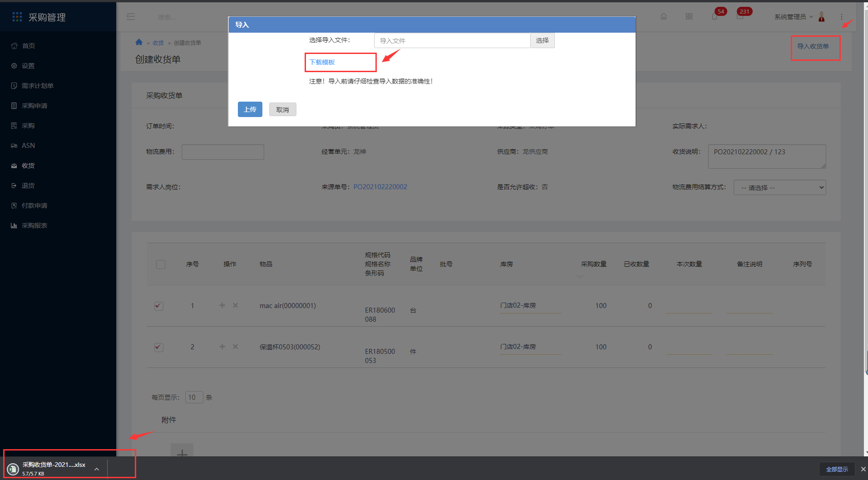The width and height of the screenshot is (868, 480).
Task: Open the downloaded xlsx file icon
Action: pos(13,469)
